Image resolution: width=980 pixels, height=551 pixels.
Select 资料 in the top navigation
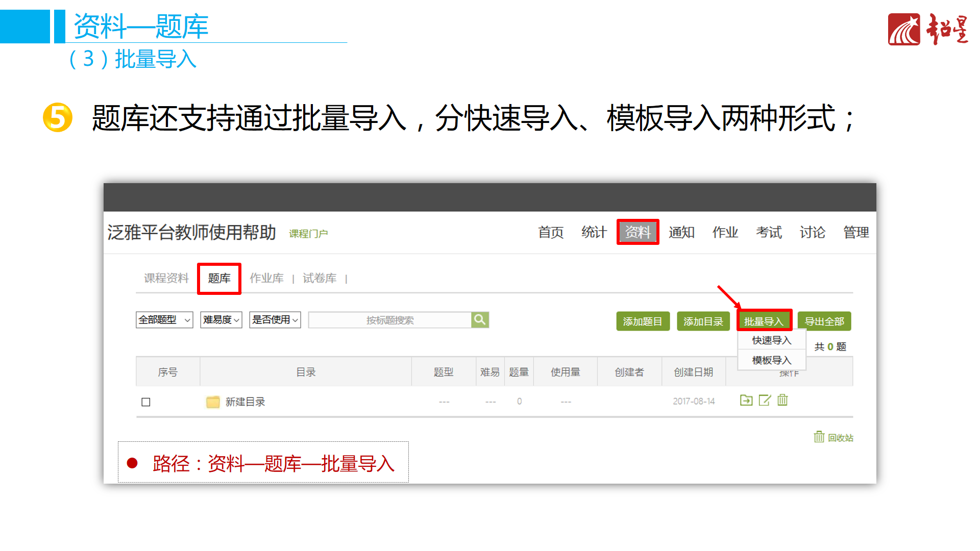[638, 232]
